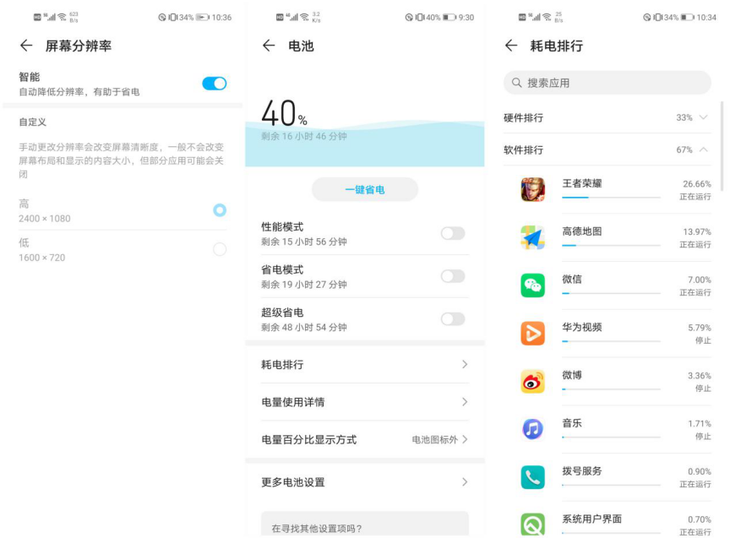Click the 搜索应用 search field

607,83
